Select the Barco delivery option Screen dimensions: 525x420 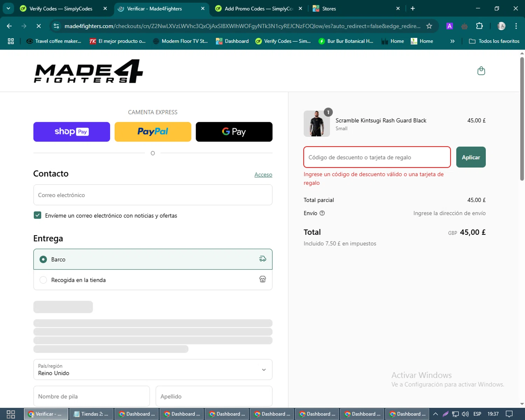tap(153, 259)
